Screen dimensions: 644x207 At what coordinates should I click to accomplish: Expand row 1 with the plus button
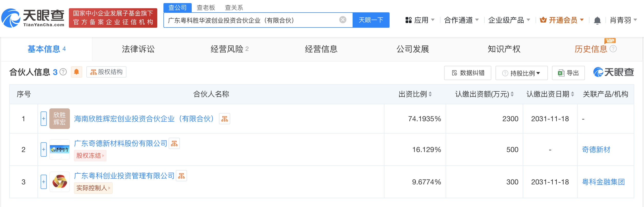click(44, 119)
